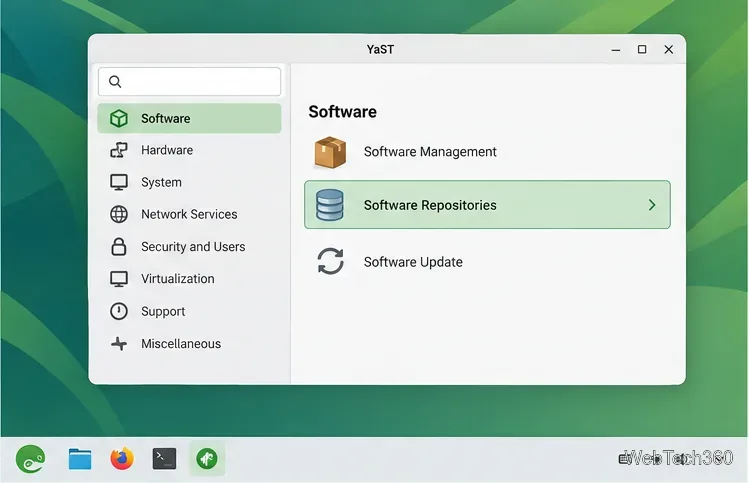Expand the Software Repositories chevron arrow
The width and height of the screenshot is (749, 483).
pyautogui.click(x=652, y=205)
